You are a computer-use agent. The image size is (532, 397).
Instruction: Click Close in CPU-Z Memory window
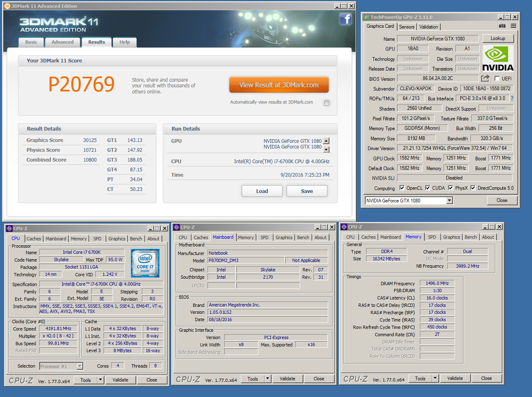tap(486, 378)
